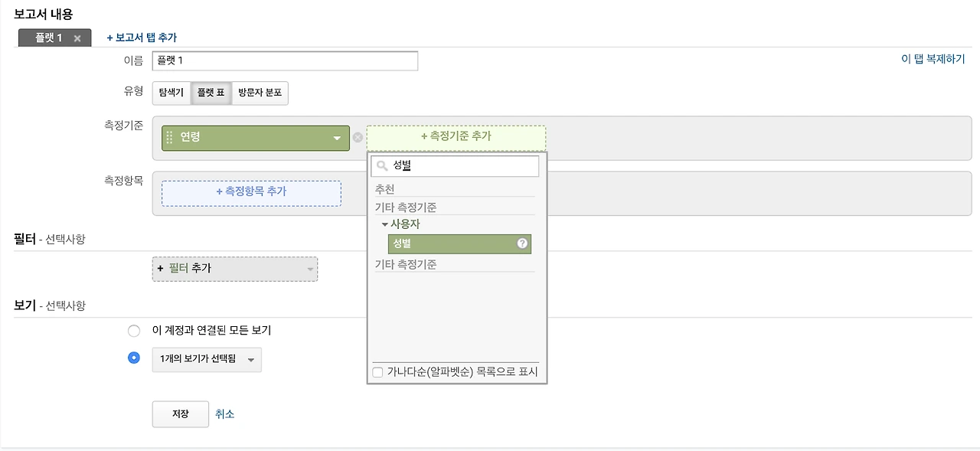Close the 플랫 1 tab with x icon
980x451 pixels.
77,38
